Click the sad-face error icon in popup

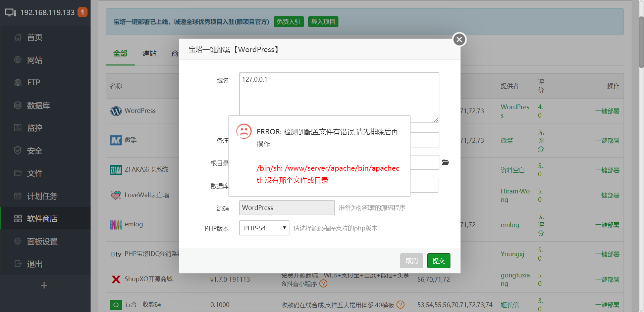coord(244,131)
